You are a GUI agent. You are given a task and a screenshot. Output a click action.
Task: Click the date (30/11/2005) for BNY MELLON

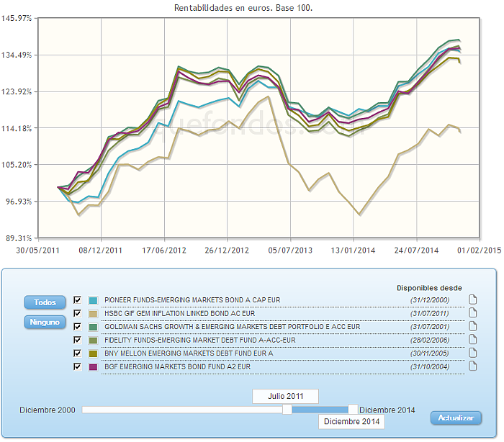click(x=429, y=353)
